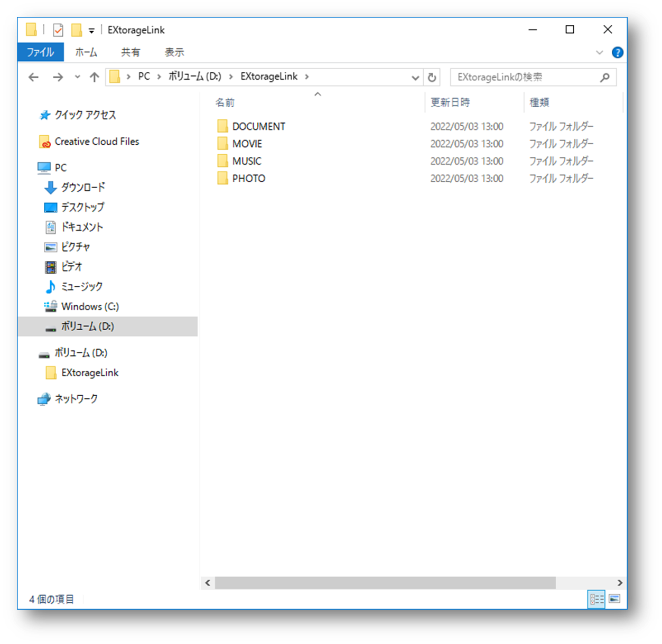
Task: Go forward with the right arrow
Action: pos(58,77)
